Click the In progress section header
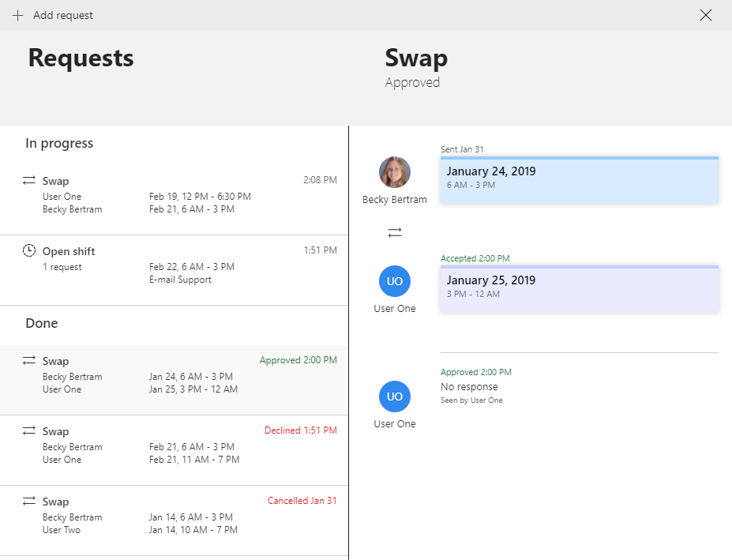The width and height of the screenshot is (732, 560). click(59, 143)
